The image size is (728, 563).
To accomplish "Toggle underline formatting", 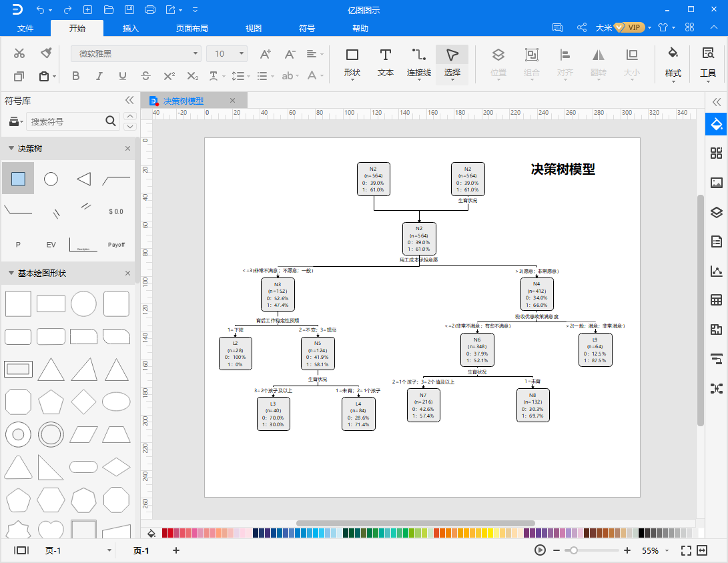I will 123,75.
